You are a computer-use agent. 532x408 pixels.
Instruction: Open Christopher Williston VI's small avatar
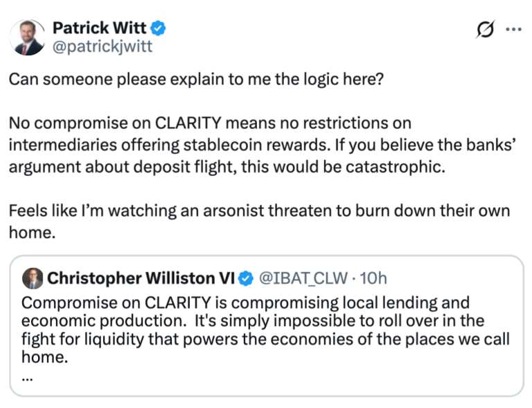[x=33, y=278]
